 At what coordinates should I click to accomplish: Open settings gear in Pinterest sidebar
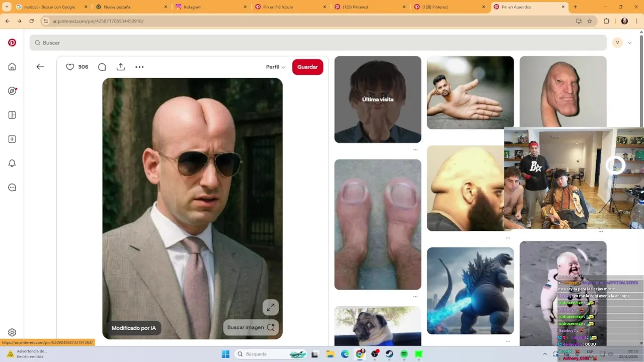12,332
